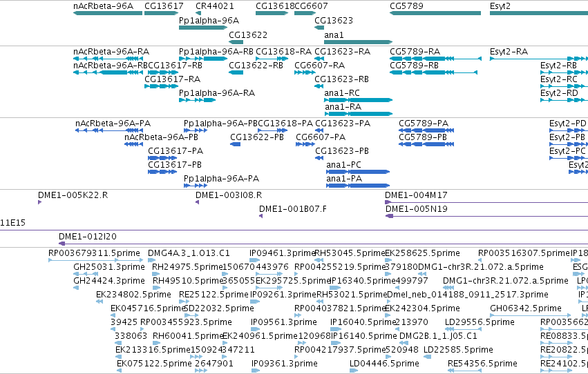
Task: Click the CG13617-RA transcript
Action: (161, 86)
